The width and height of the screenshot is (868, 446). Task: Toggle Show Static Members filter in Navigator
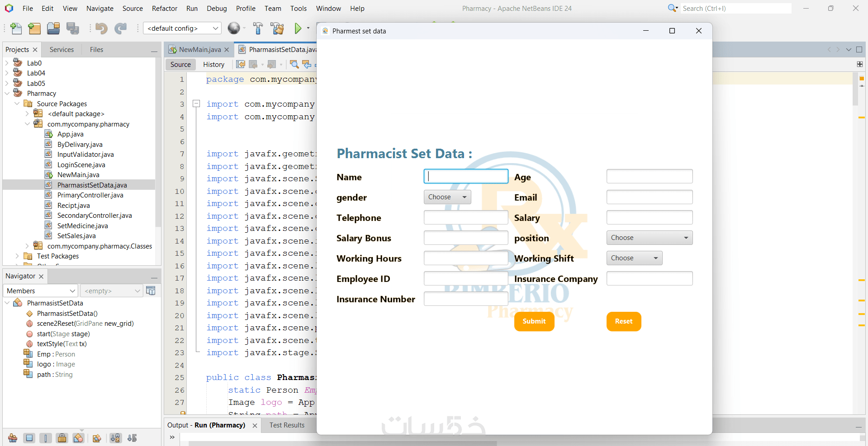46,438
